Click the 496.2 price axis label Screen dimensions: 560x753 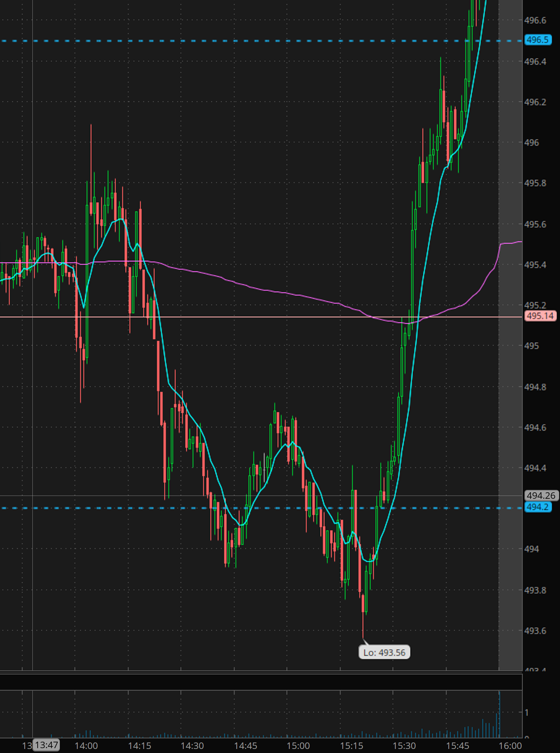tap(535, 102)
